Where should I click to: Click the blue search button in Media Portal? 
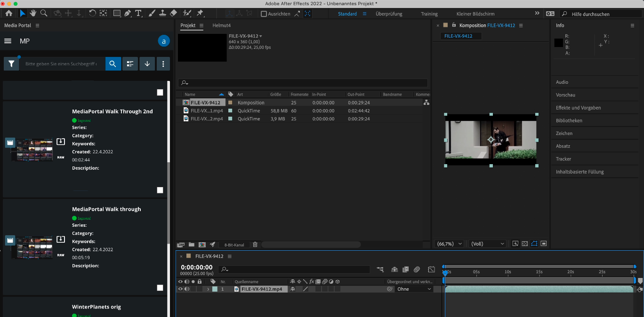click(113, 63)
